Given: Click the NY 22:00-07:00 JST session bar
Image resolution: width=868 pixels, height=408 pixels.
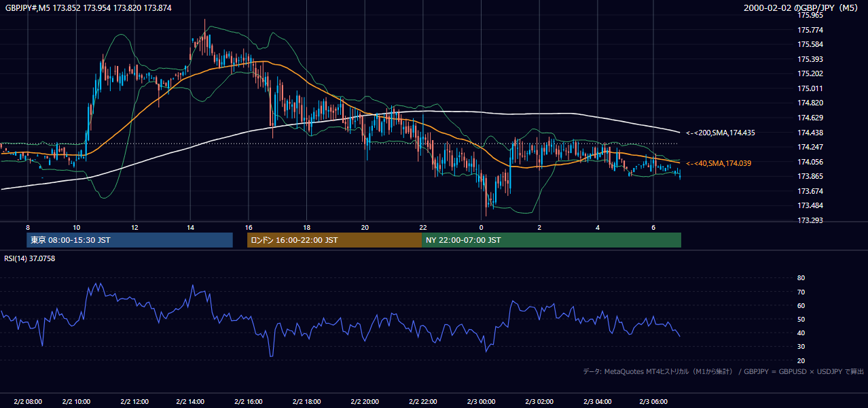Looking at the screenshot, I should [551, 240].
